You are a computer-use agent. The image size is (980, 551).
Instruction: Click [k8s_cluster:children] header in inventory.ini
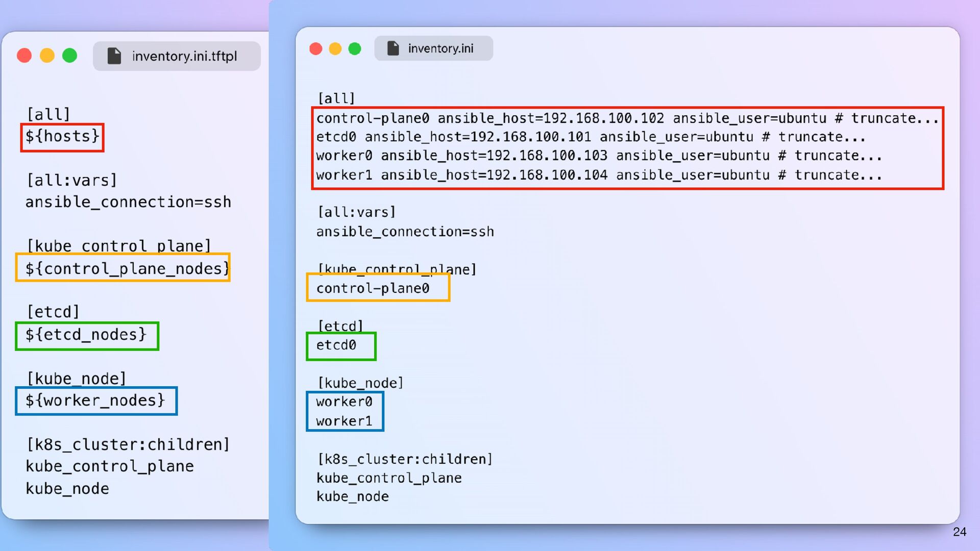tap(405, 459)
